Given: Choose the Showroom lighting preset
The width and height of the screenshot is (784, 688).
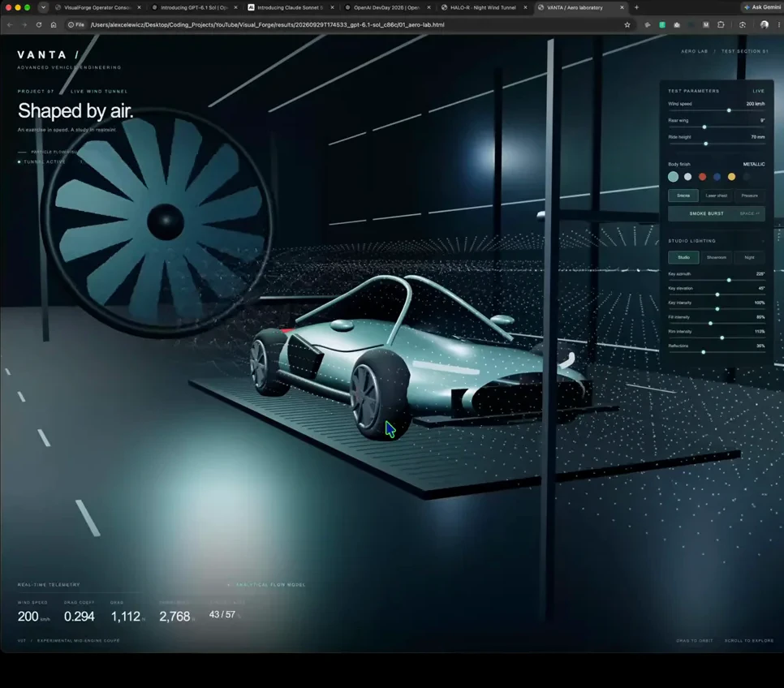Looking at the screenshot, I should click(x=717, y=257).
